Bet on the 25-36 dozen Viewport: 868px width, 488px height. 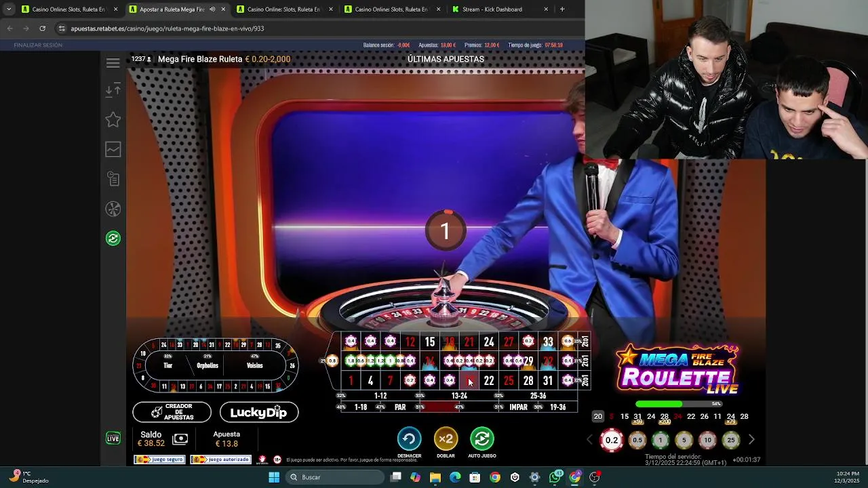(x=538, y=396)
